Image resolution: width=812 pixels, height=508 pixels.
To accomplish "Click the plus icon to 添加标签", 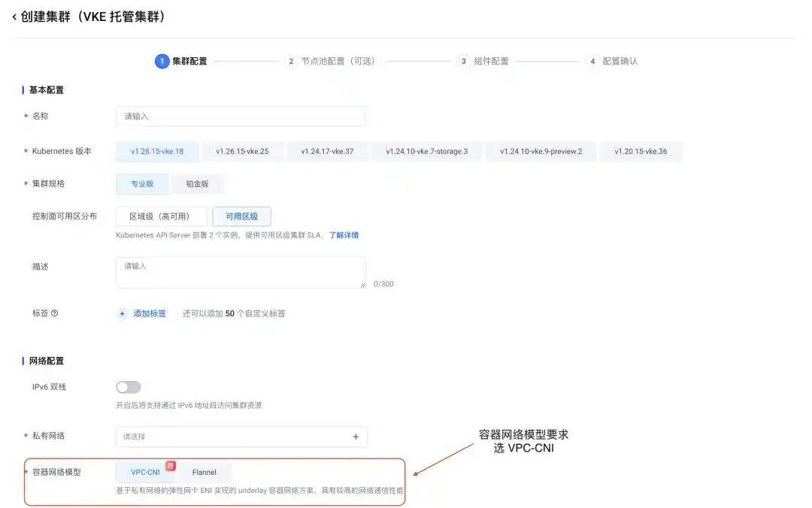I will (x=121, y=313).
